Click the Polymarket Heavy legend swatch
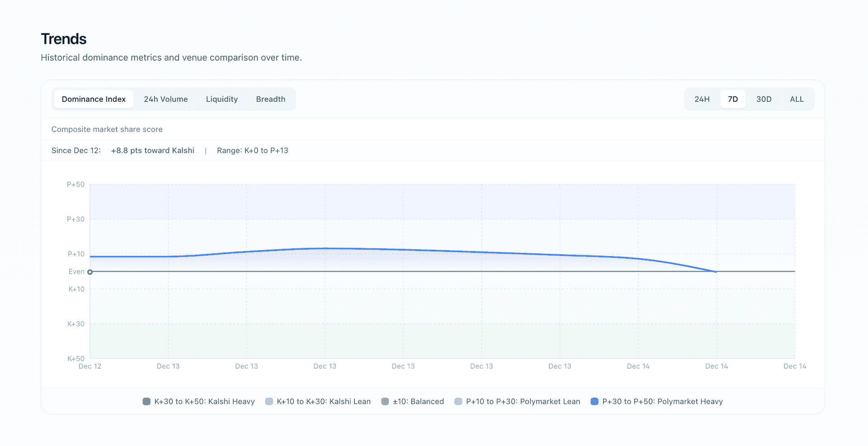The height and width of the screenshot is (446, 868). [x=594, y=401]
